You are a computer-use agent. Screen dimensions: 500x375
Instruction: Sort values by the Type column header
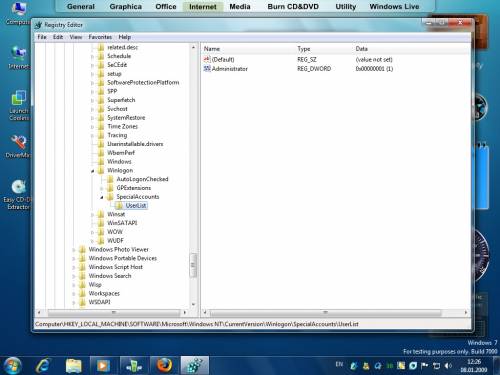[304, 49]
